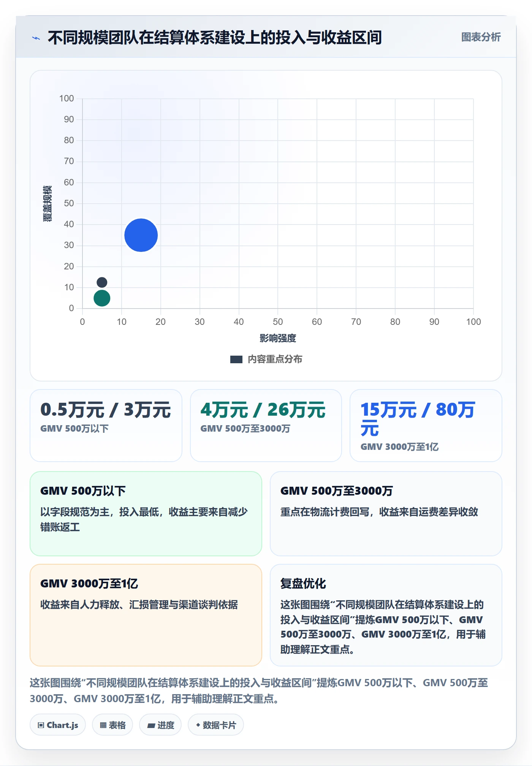Click the x-axis tick label 50
This screenshot has width=532, height=766.
(278, 322)
